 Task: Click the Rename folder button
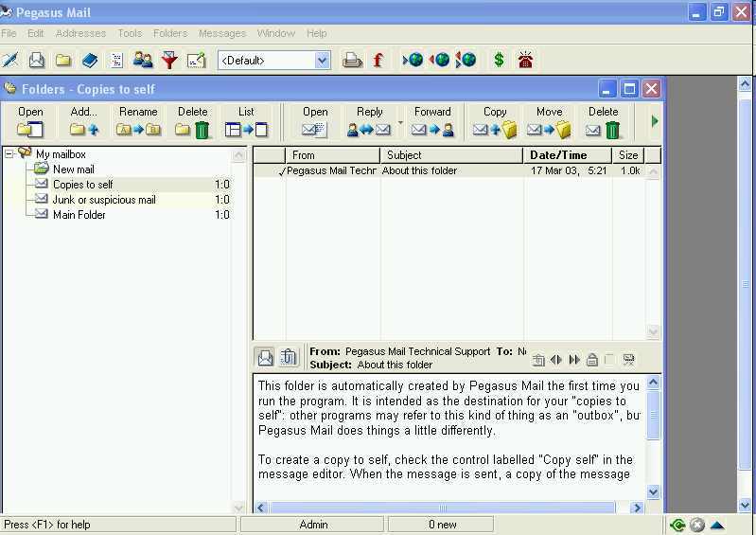pyautogui.click(x=138, y=121)
